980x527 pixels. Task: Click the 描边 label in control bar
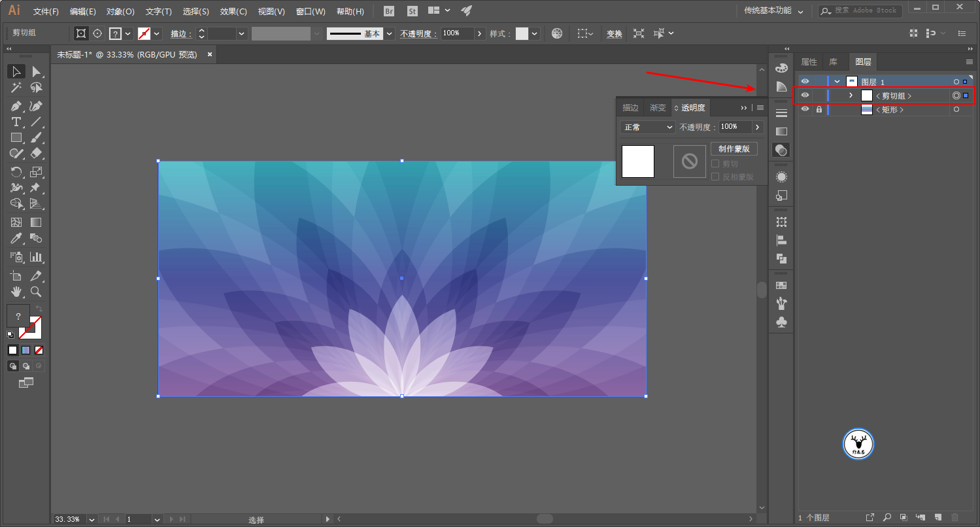pyautogui.click(x=181, y=34)
